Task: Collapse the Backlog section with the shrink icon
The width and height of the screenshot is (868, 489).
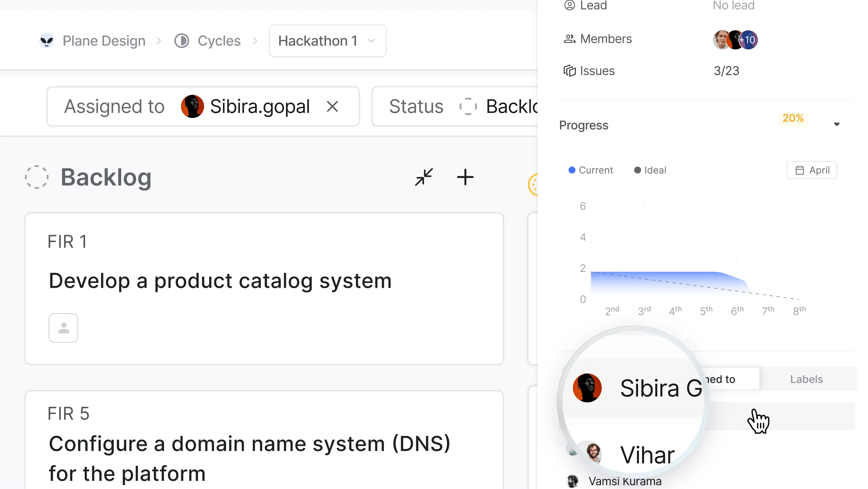Action: [x=424, y=177]
